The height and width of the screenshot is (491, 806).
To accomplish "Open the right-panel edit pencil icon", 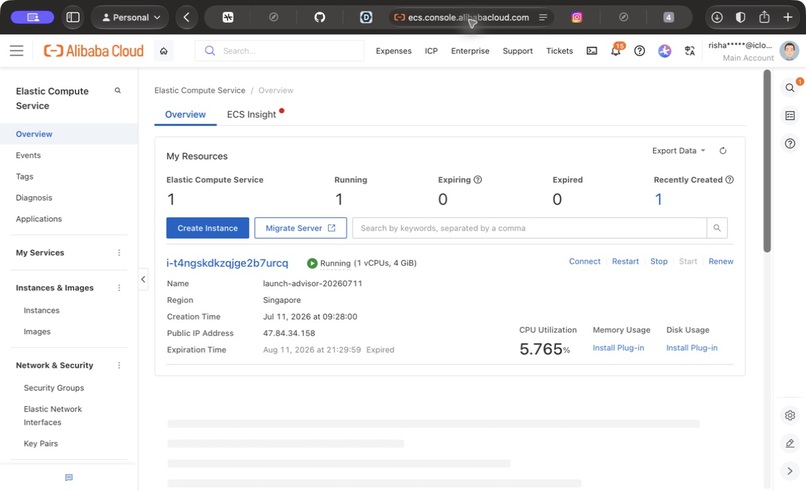I will tap(790, 443).
